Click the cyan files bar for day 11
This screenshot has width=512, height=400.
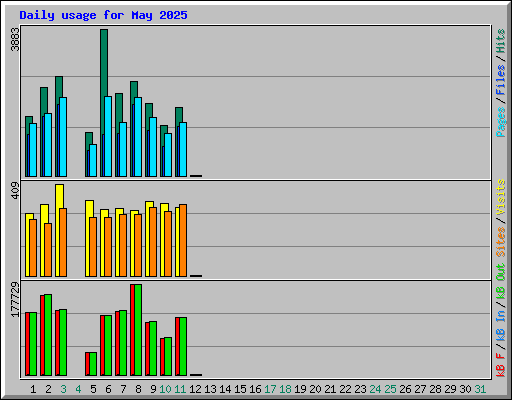pos(183,149)
